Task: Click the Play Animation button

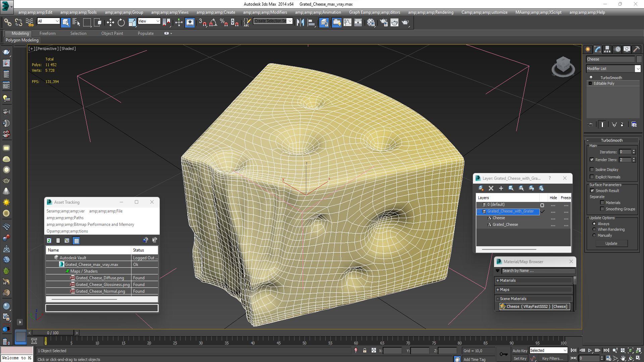Action: (590, 350)
